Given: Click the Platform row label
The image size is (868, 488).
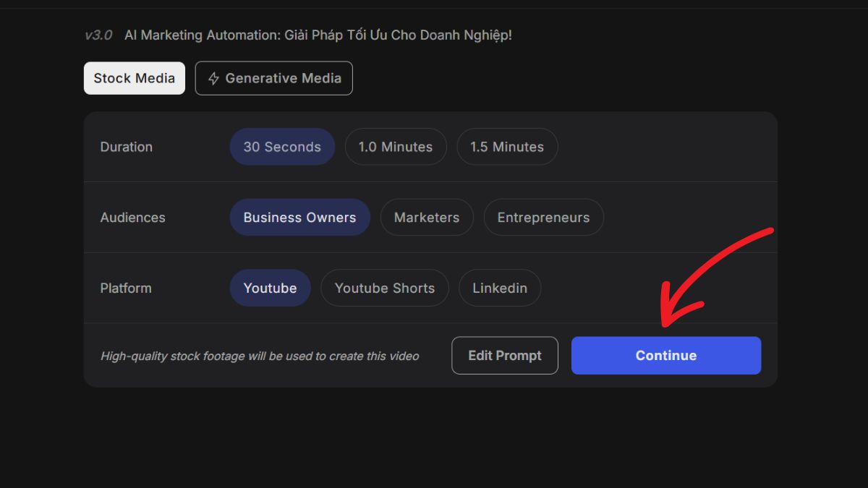Looking at the screenshot, I should click(126, 288).
